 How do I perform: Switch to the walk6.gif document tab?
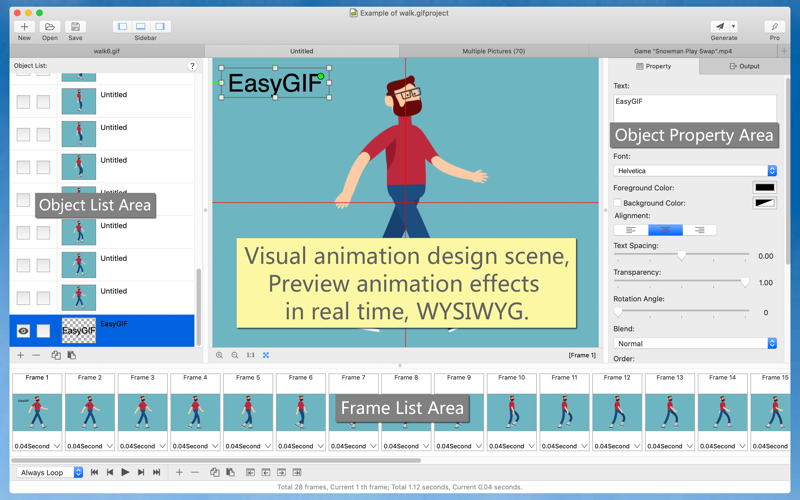(x=107, y=51)
